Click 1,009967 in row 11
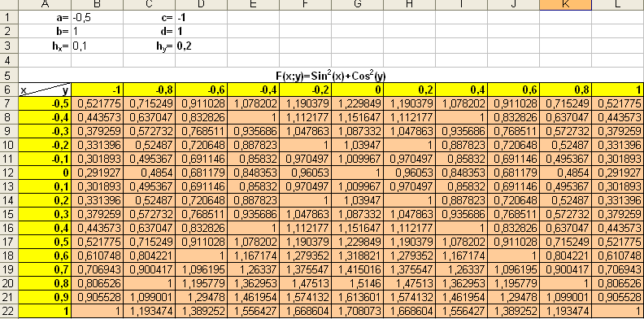The height and width of the screenshot is (319, 644). coord(357,159)
